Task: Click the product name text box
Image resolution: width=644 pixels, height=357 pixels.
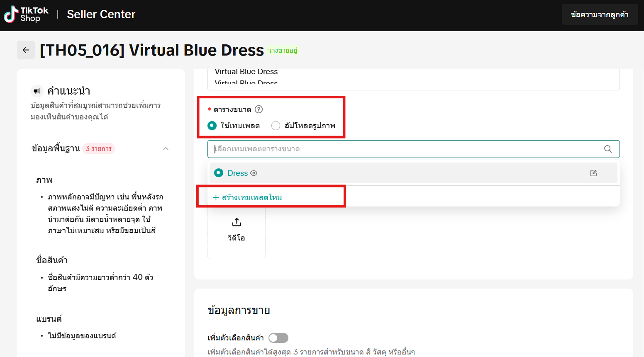Action: coord(413,79)
